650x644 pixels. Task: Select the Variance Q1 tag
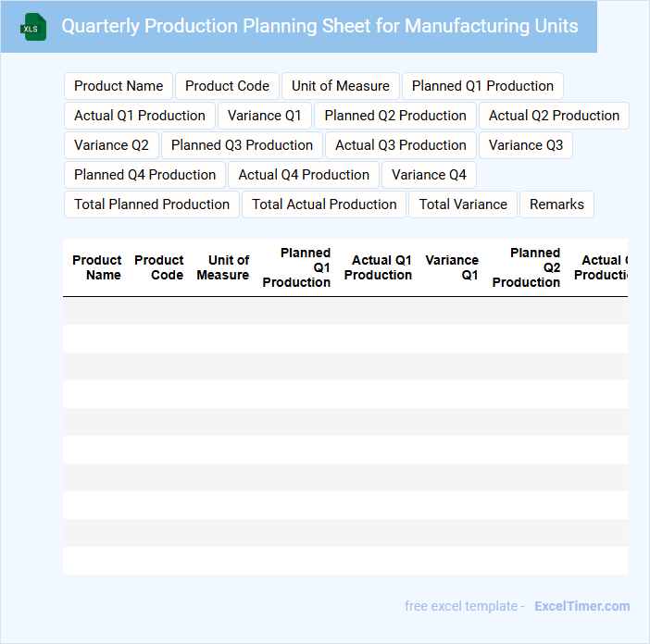tap(265, 116)
